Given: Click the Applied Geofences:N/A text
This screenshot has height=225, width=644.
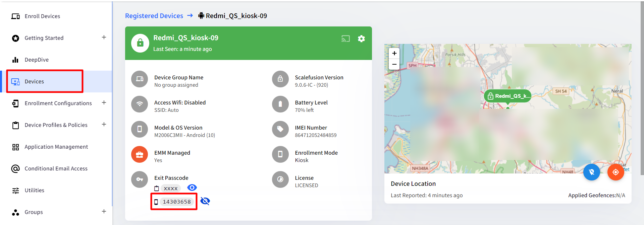Looking at the screenshot, I should tap(596, 195).
